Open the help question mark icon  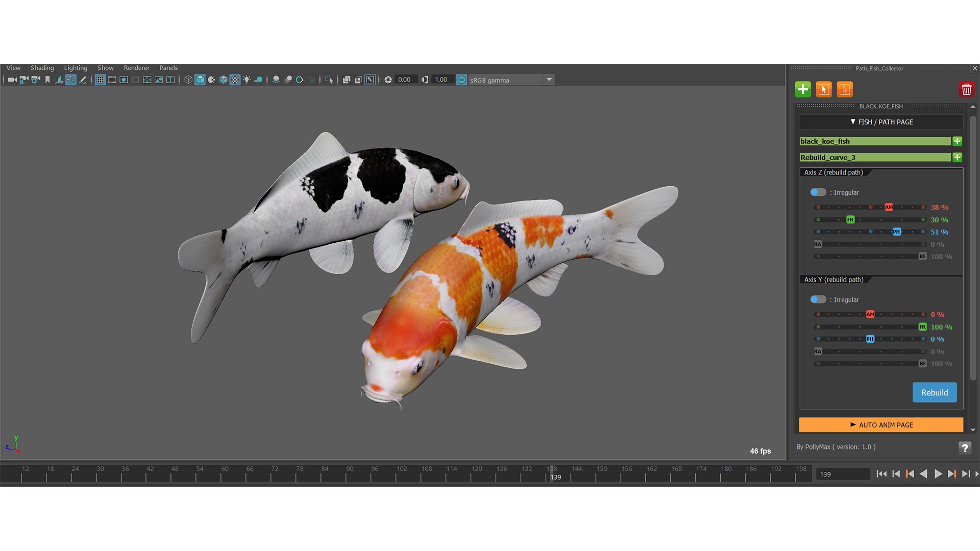point(965,447)
